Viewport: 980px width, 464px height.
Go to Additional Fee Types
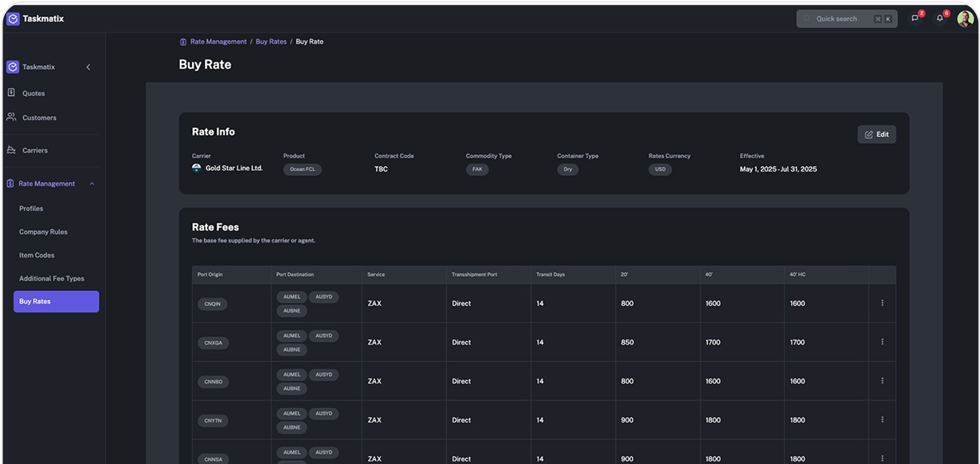coord(51,279)
